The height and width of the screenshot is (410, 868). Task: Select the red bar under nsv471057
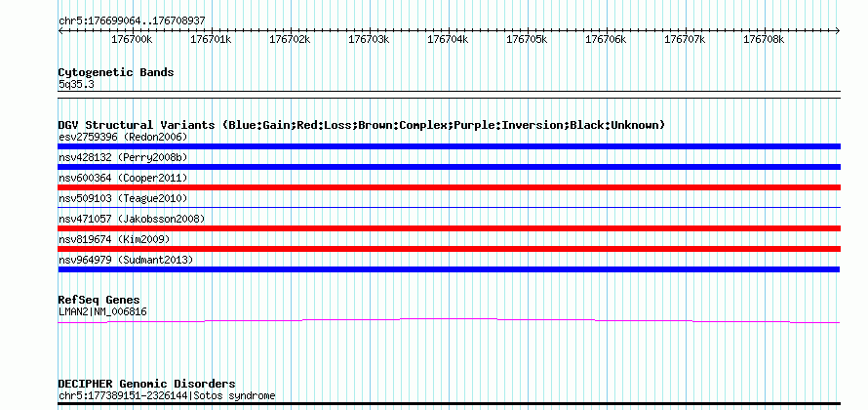[449, 228]
